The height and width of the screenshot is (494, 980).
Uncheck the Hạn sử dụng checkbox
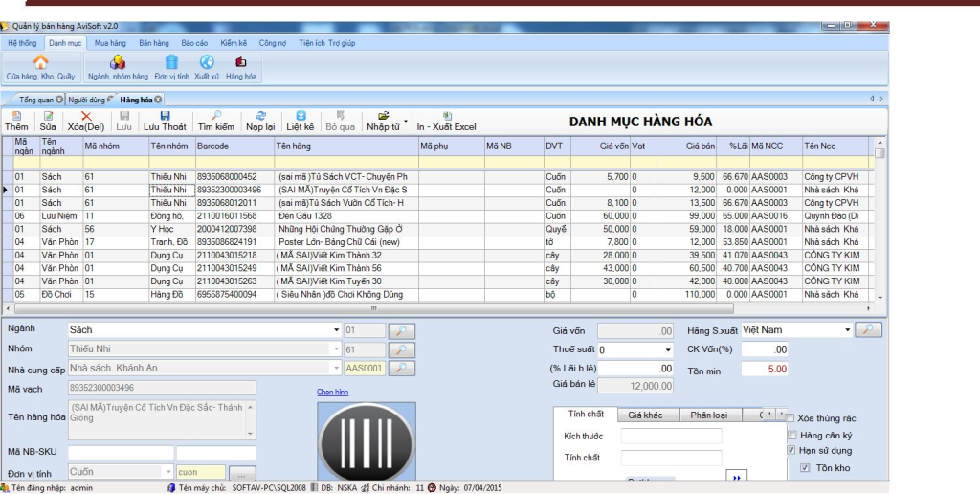[x=791, y=450]
